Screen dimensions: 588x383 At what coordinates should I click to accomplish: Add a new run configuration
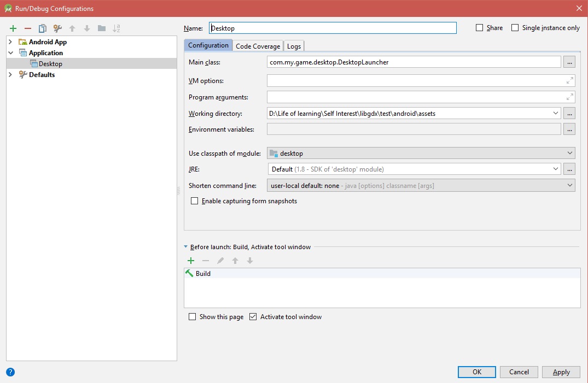click(x=13, y=28)
